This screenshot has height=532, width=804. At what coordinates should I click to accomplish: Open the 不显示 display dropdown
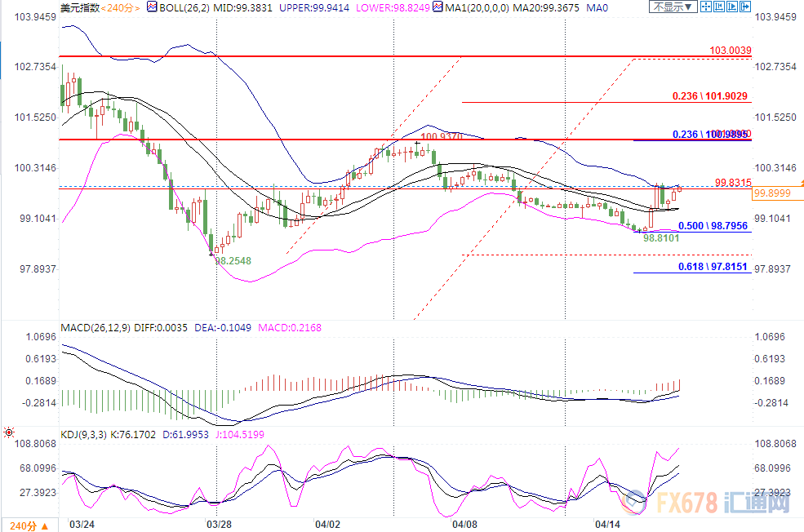[x=671, y=7]
